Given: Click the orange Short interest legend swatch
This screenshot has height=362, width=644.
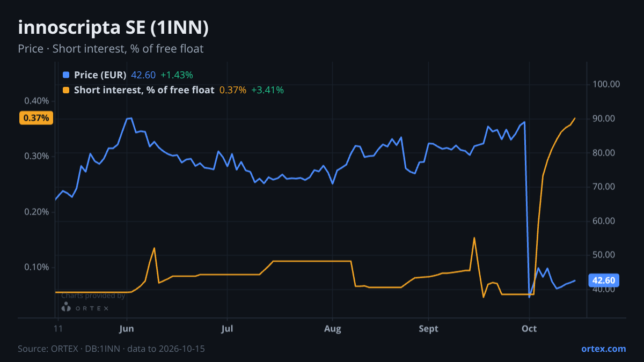Looking at the screenshot, I should point(66,90).
